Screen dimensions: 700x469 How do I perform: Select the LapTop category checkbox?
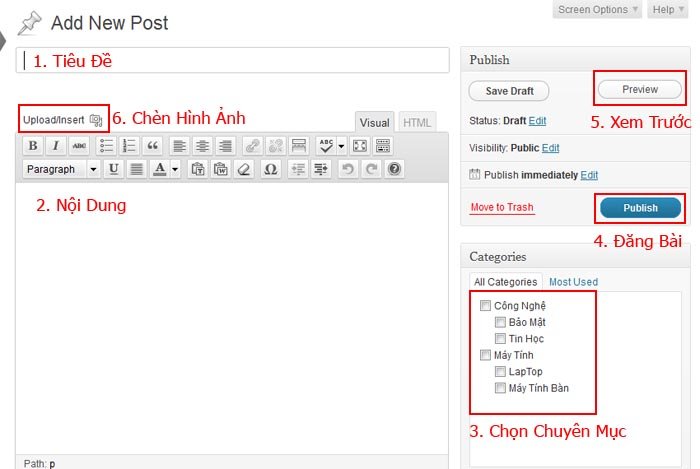[x=500, y=372]
